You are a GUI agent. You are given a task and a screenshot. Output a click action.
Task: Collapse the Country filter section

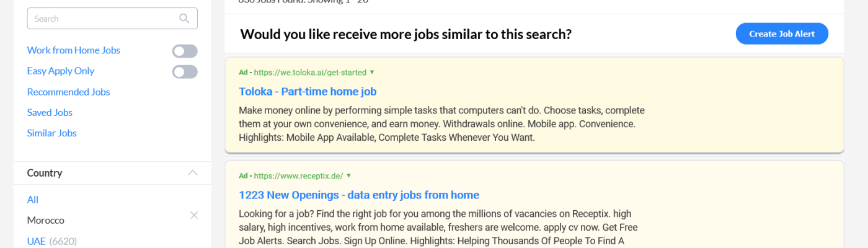pyautogui.click(x=193, y=173)
